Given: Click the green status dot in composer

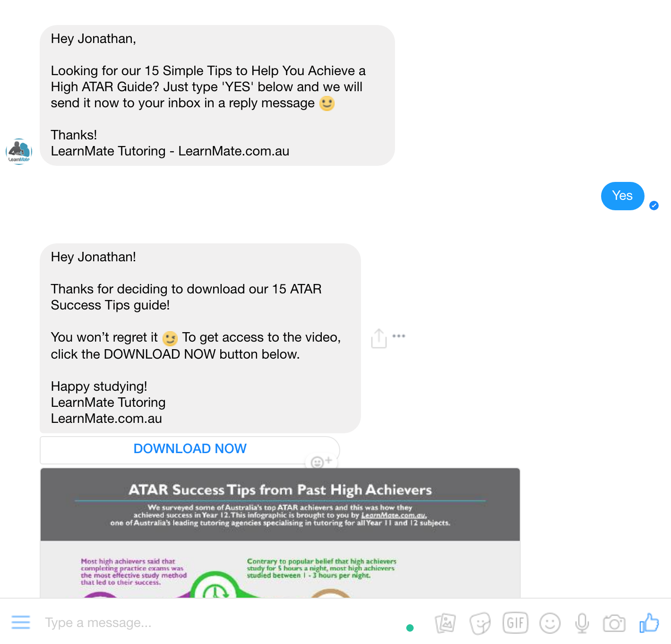Looking at the screenshot, I should (x=410, y=628).
